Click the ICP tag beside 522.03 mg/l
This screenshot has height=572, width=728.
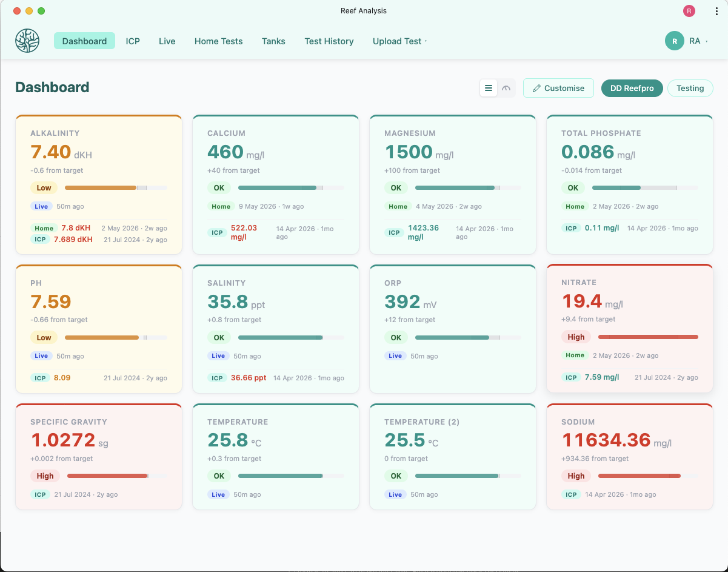click(217, 232)
